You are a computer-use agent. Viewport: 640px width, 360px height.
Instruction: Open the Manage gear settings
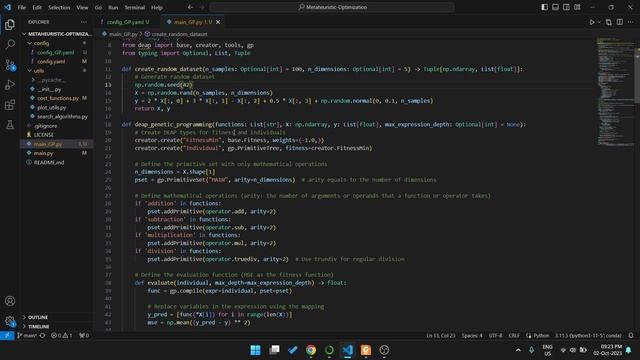[10, 321]
